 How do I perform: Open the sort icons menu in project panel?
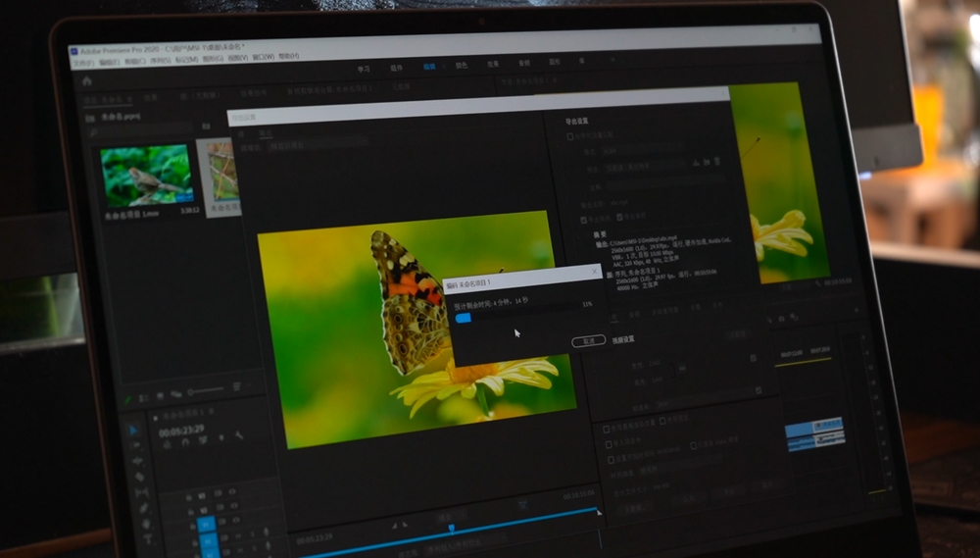(x=236, y=386)
